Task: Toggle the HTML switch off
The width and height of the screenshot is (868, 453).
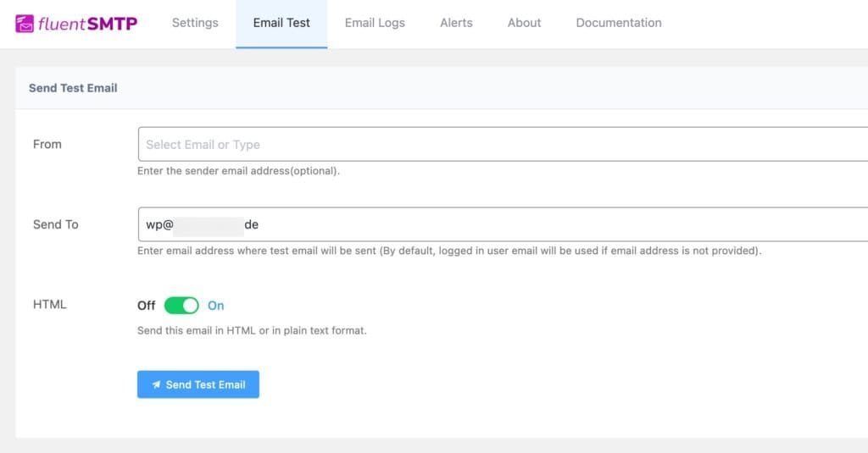Action: (x=181, y=306)
